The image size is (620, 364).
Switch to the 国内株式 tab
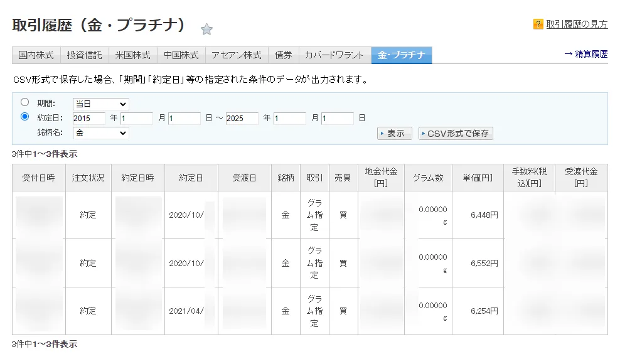(36, 55)
